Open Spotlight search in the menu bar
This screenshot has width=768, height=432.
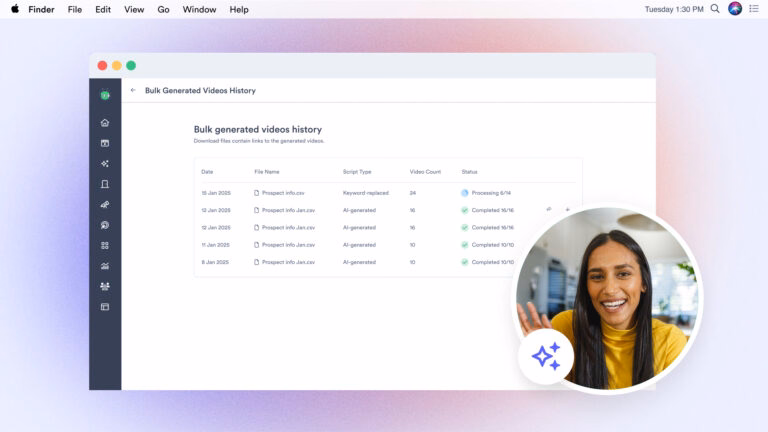click(714, 9)
